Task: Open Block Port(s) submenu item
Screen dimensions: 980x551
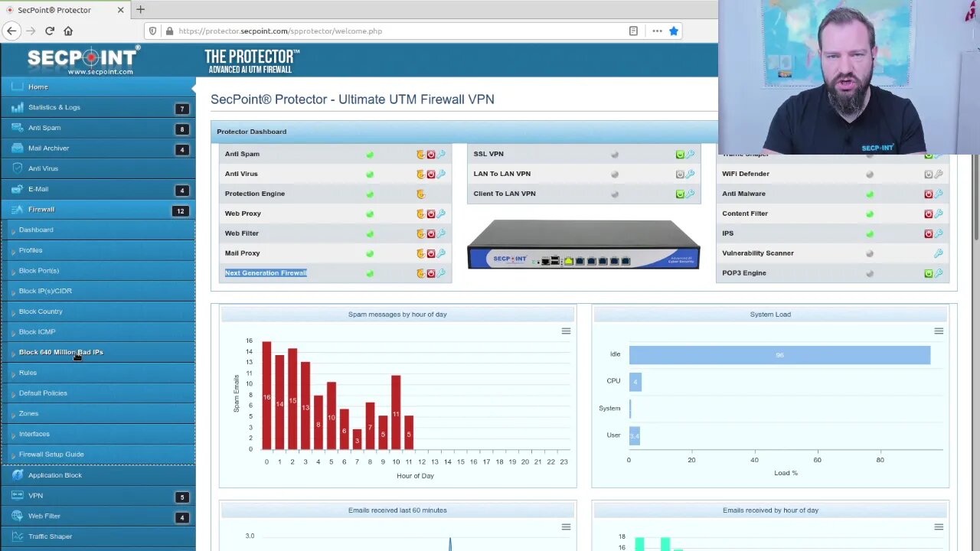Action: [98, 271]
